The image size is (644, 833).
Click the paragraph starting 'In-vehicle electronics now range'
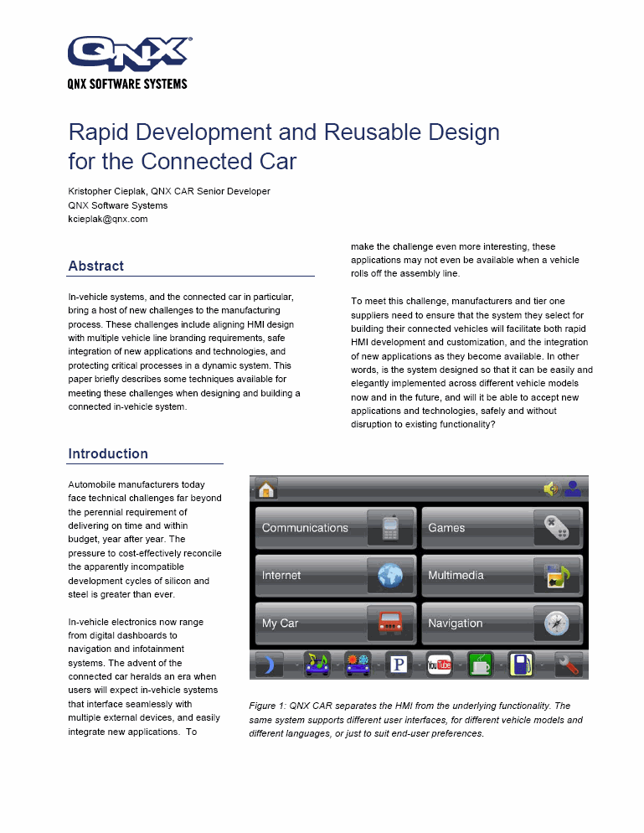[x=144, y=676]
